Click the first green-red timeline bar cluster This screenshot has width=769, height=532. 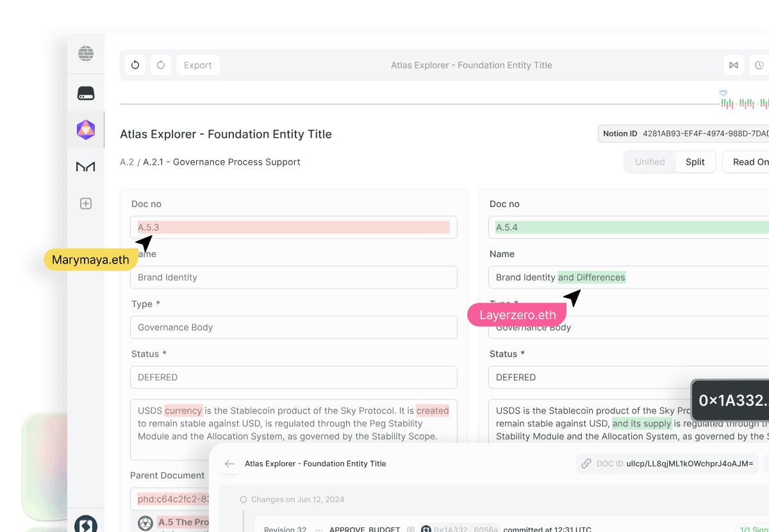727,103
